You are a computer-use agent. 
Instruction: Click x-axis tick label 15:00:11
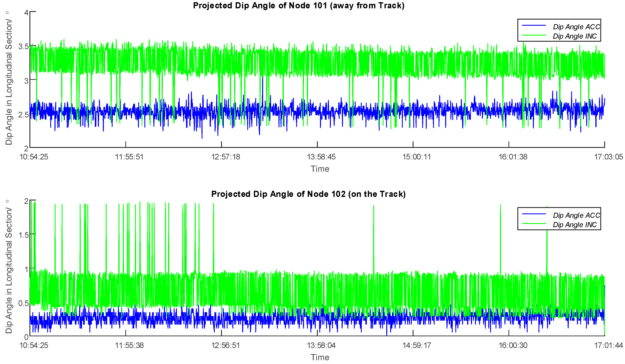[x=416, y=157]
